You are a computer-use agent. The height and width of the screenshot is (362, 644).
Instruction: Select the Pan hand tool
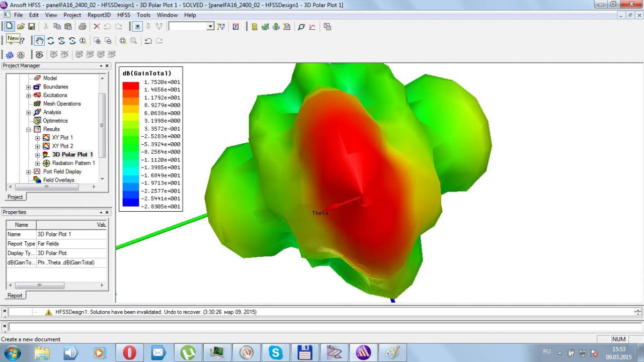[x=39, y=41]
